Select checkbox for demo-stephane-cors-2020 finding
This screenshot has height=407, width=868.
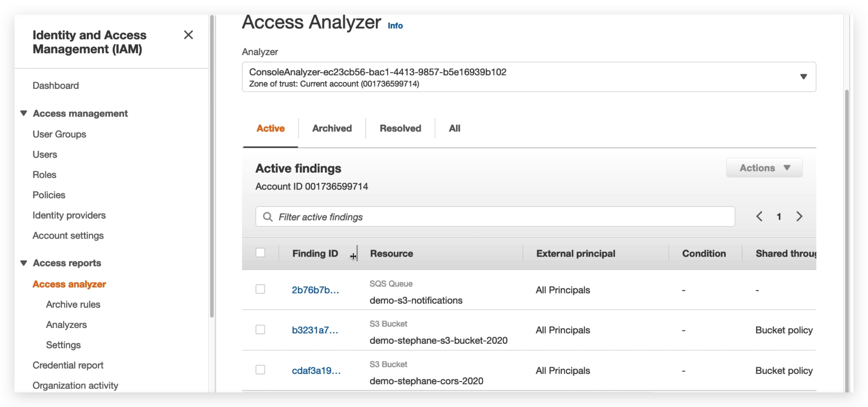tap(260, 370)
